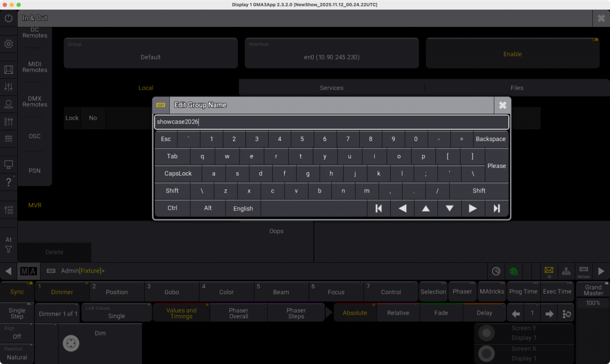Click the green globe network icon
610x364 pixels.
coord(513,271)
